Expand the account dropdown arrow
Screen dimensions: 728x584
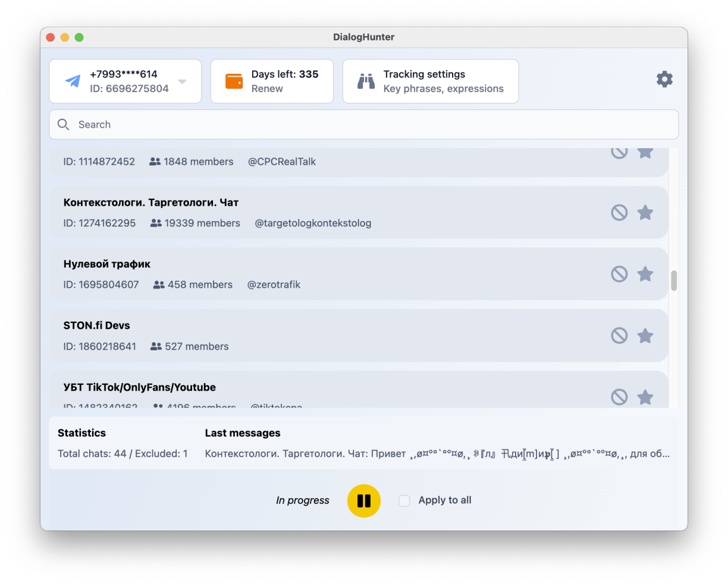(x=183, y=81)
